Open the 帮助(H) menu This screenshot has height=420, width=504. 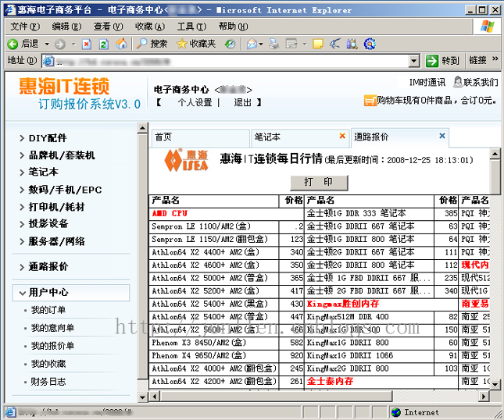click(233, 27)
